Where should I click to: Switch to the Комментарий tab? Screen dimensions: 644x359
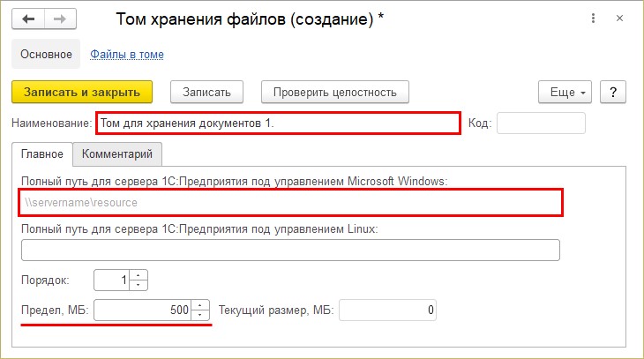[x=117, y=153]
